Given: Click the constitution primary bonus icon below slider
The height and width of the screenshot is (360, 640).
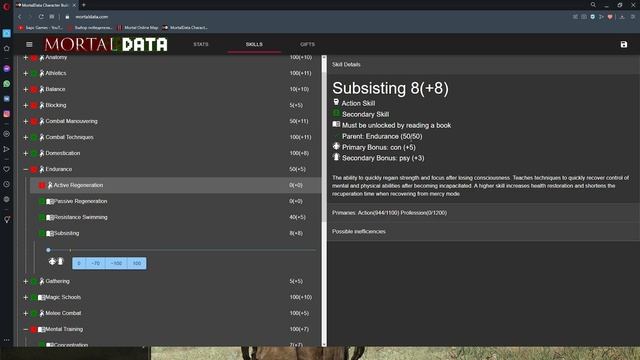Looking at the screenshot, I should (x=52, y=261).
